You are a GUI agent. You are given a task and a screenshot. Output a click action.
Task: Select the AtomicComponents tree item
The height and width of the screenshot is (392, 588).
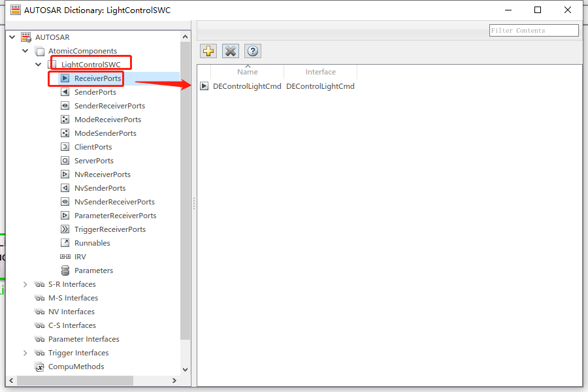[x=82, y=51]
